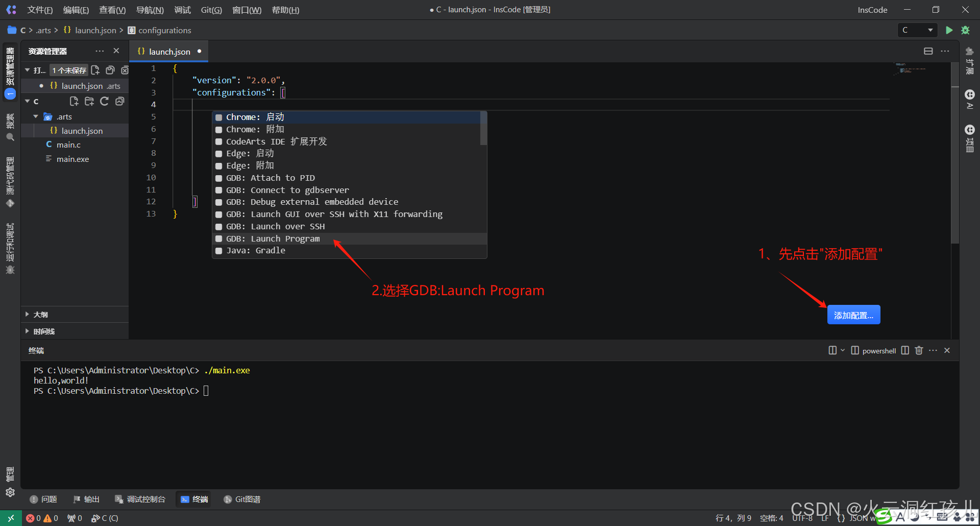Delete the terminal with trash icon
This screenshot has width=980, height=526.
coord(919,350)
